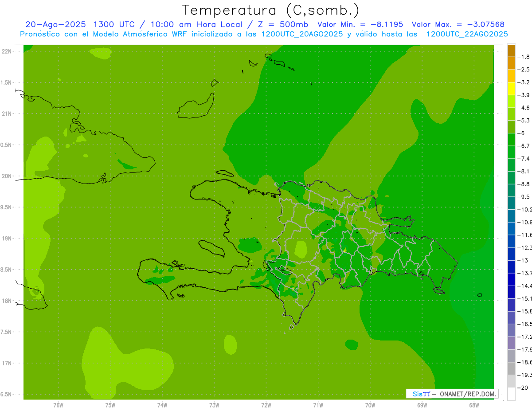Click the dark orange swatch above -1.8

[x=511, y=50]
